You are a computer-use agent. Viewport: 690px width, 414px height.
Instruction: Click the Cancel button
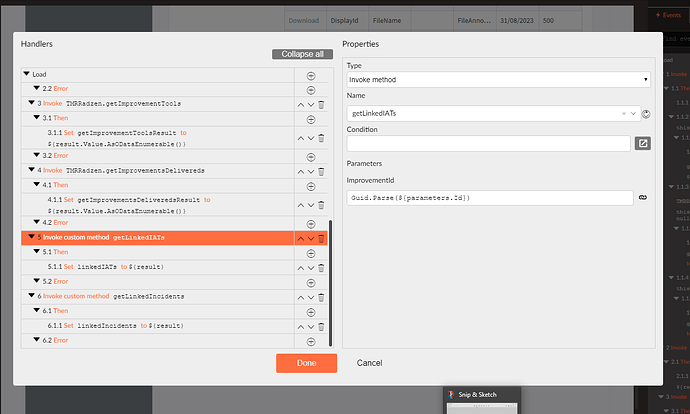pyautogui.click(x=369, y=363)
